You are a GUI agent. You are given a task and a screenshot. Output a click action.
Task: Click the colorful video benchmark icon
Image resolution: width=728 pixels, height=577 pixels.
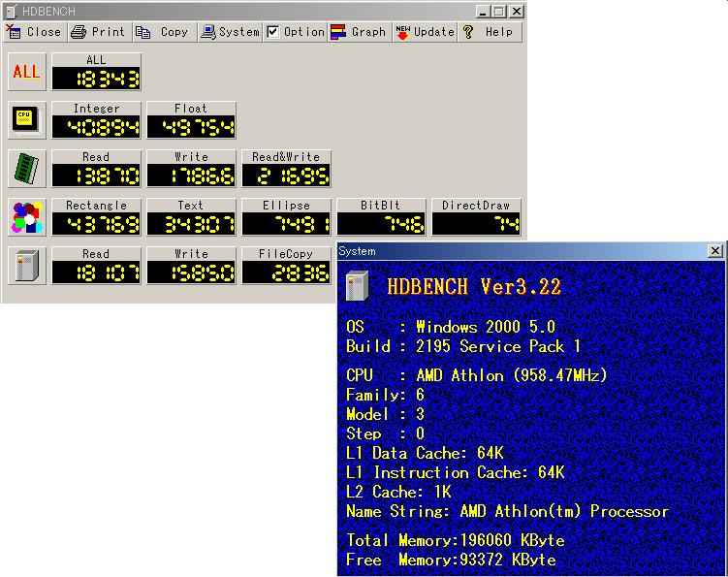[x=27, y=217]
